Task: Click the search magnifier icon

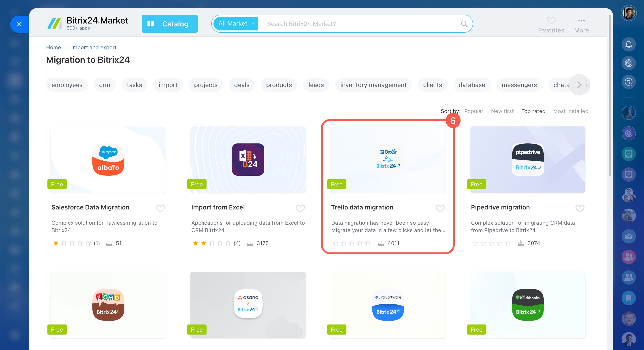Action: [464, 24]
